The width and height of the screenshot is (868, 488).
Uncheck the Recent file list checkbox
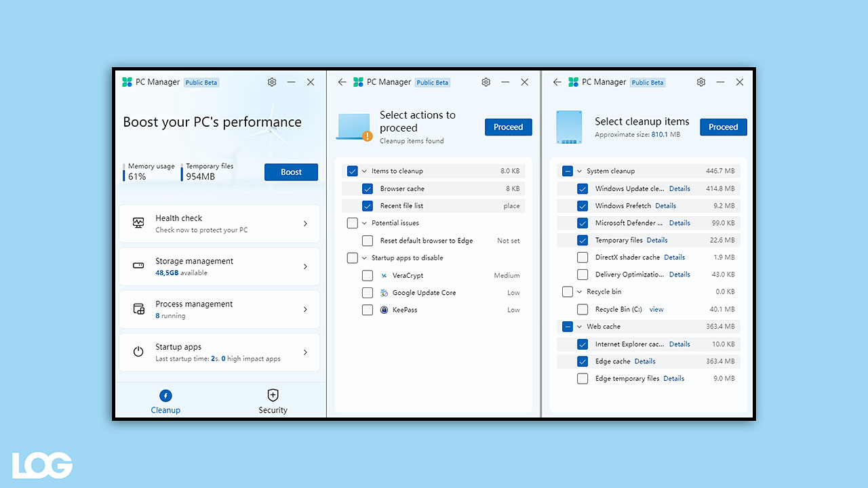(x=368, y=206)
